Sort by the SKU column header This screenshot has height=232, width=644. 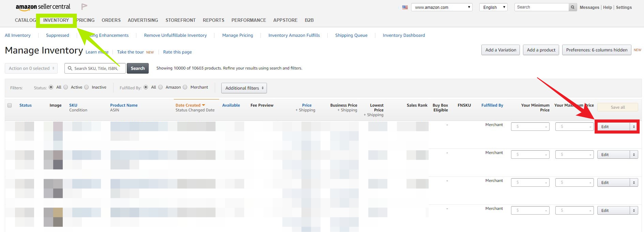(x=73, y=105)
